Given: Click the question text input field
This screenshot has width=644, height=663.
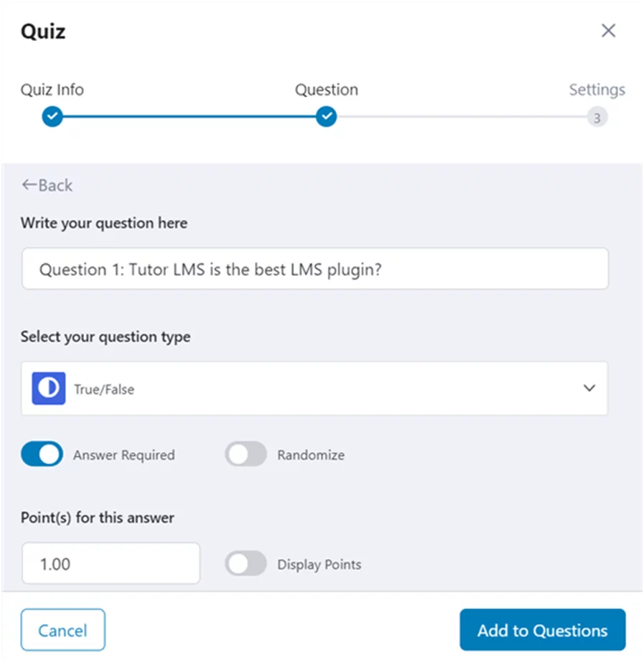Looking at the screenshot, I should point(316,268).
